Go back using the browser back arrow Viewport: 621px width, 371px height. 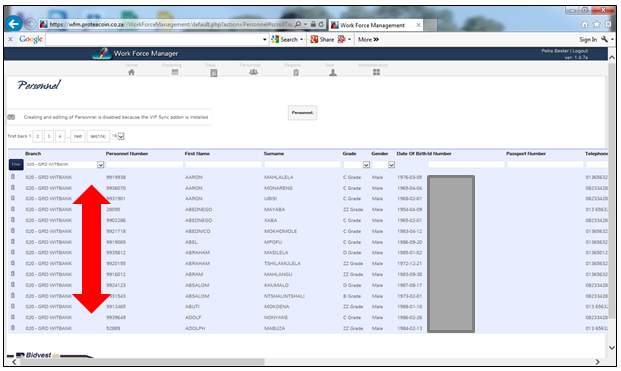pyautogui.click(x=13, y=24)
